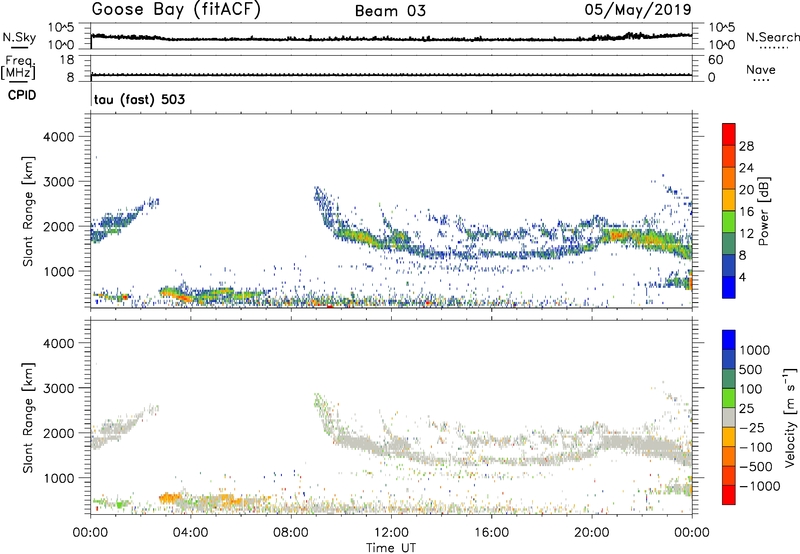800x554 pixels.
Task: Select the 'N.Search' legend label
Action: click(773, 37)
